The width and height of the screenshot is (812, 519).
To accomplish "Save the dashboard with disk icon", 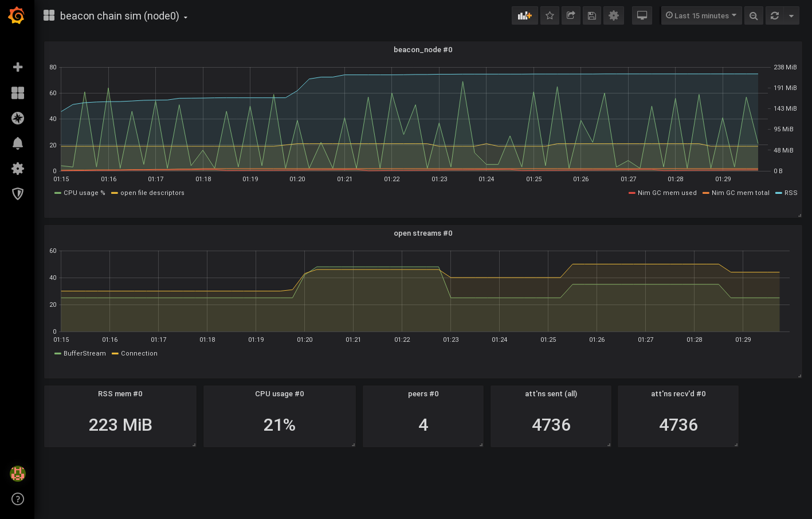I will pos(592,15).
